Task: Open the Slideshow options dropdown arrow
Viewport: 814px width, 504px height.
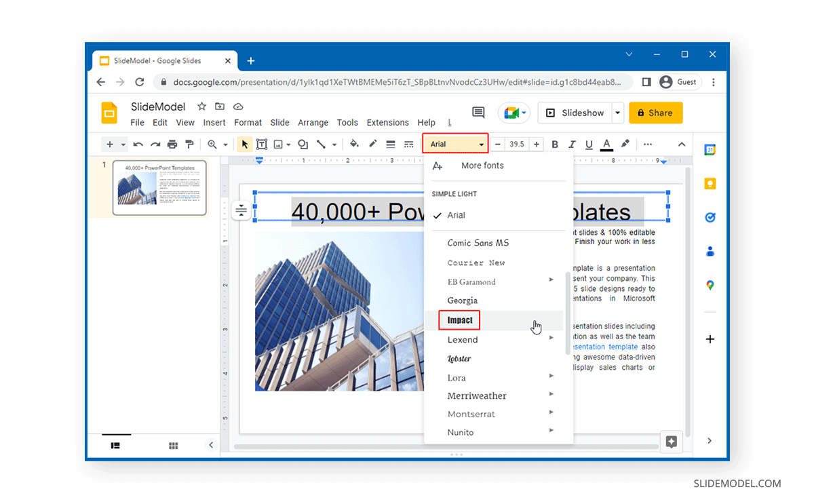Action: click(617, 113)
